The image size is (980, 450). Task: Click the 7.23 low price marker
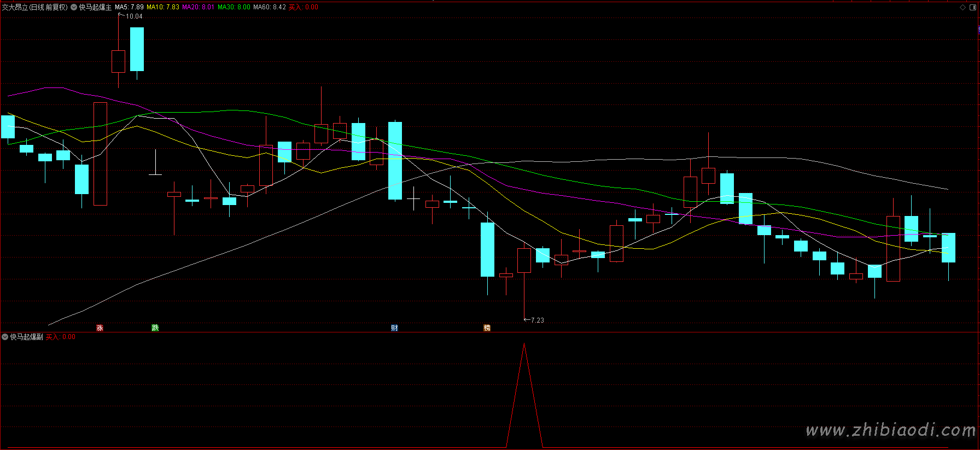click(537, 320)
